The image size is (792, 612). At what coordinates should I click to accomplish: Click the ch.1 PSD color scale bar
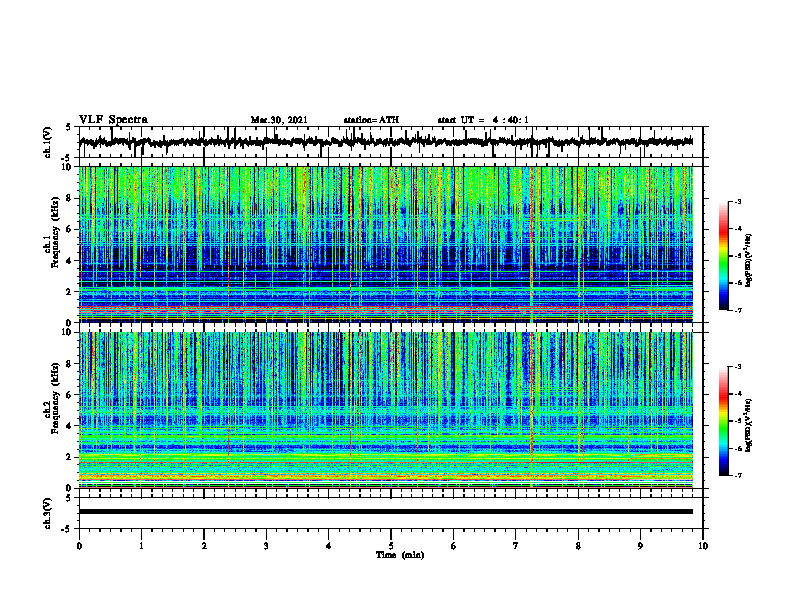point(724,256)
